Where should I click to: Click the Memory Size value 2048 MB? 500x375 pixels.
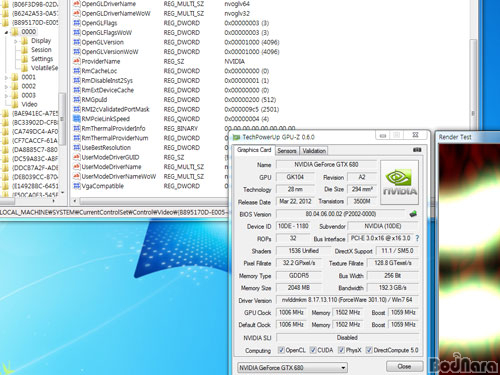coord(298,288)
